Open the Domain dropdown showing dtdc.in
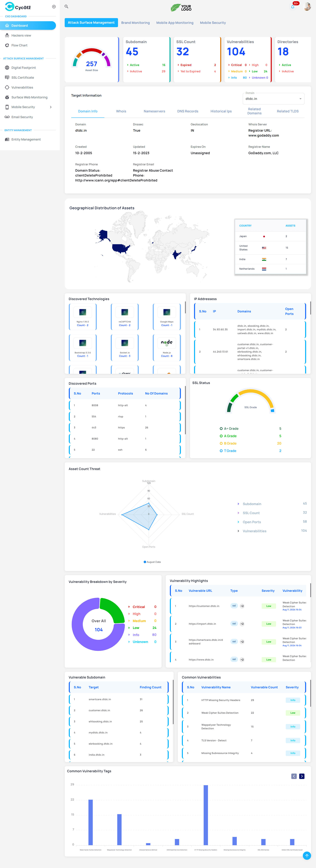The image size is (316, 868). [x=273, y=99]
